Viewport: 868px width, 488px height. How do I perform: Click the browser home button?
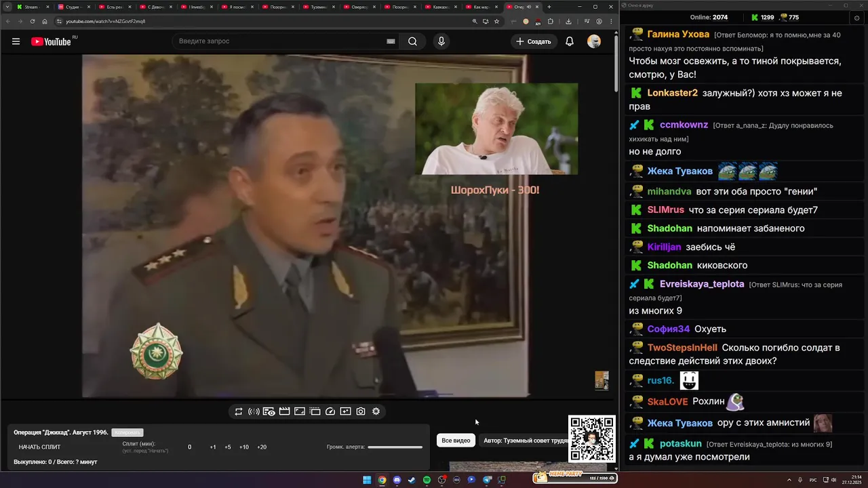pos(45,21)
